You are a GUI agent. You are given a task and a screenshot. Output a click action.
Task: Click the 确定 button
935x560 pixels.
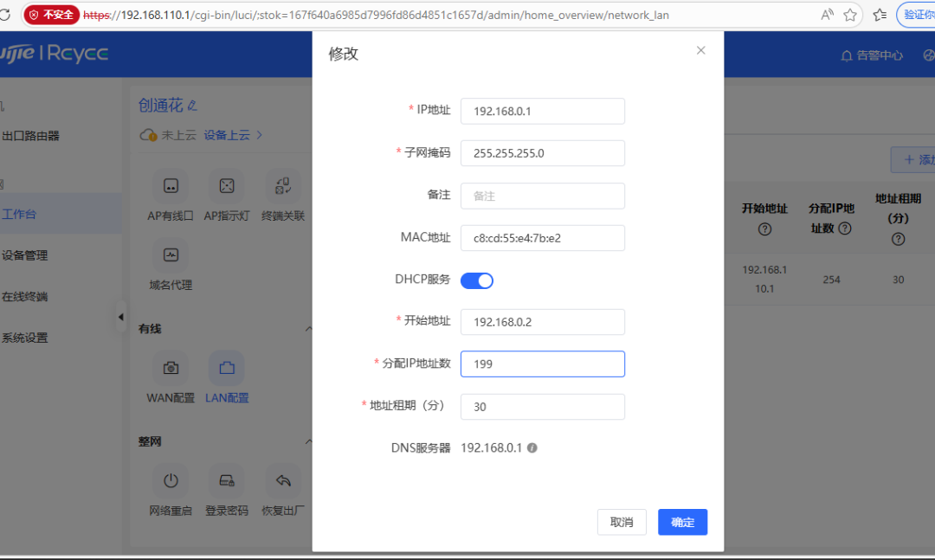(x=683, y=522)
